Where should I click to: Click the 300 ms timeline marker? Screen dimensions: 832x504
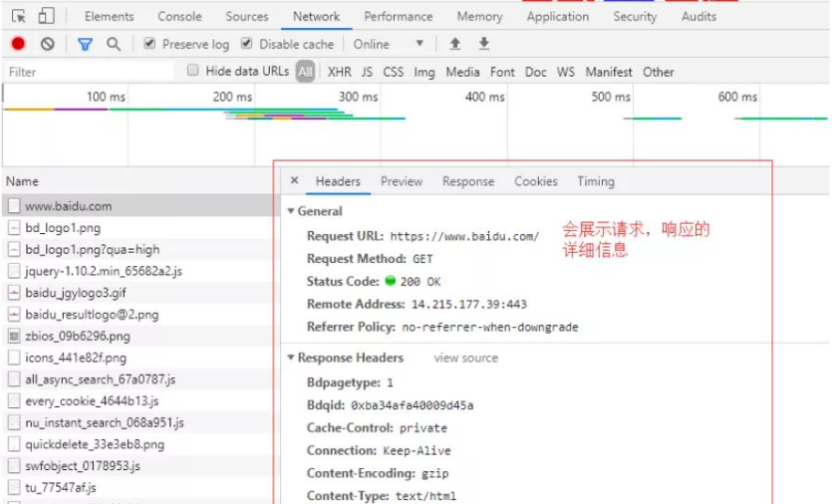pos(358,97)
